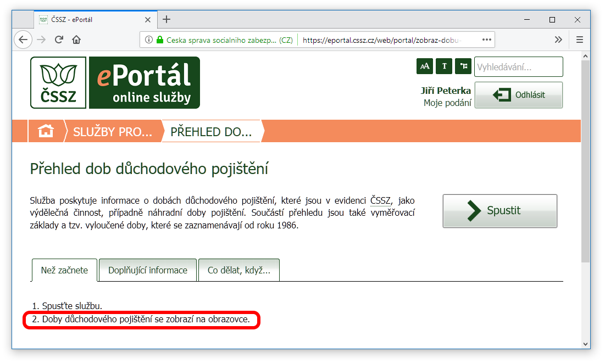The height and width of the screenshot is (364, 605).
Task: Close the ČSSZ - ePortál tab
Action: pyautogui.click(x=147, y=20)
